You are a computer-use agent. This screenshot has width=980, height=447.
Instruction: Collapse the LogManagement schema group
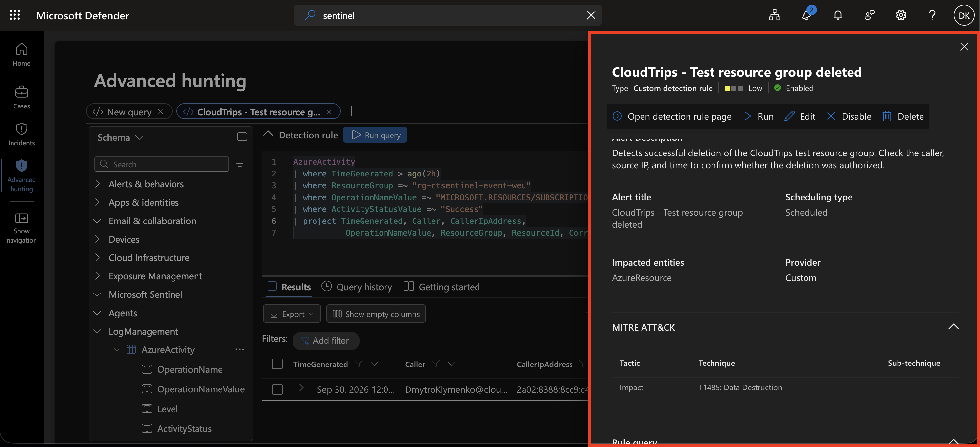pos(97,331)
